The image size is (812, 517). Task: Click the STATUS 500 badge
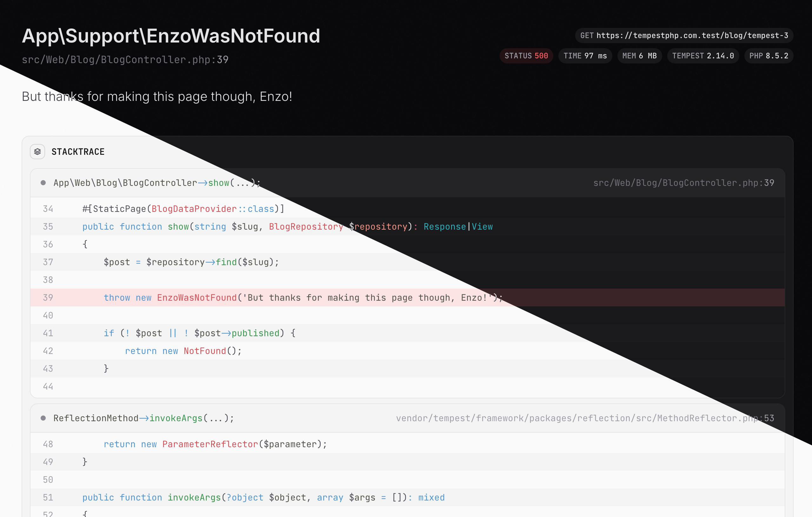pos(526,56)
